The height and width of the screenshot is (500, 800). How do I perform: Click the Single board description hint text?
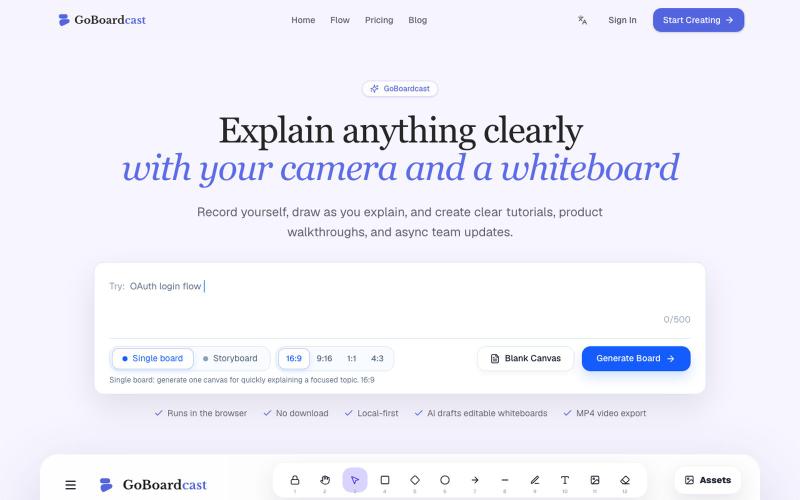(242, 380)
